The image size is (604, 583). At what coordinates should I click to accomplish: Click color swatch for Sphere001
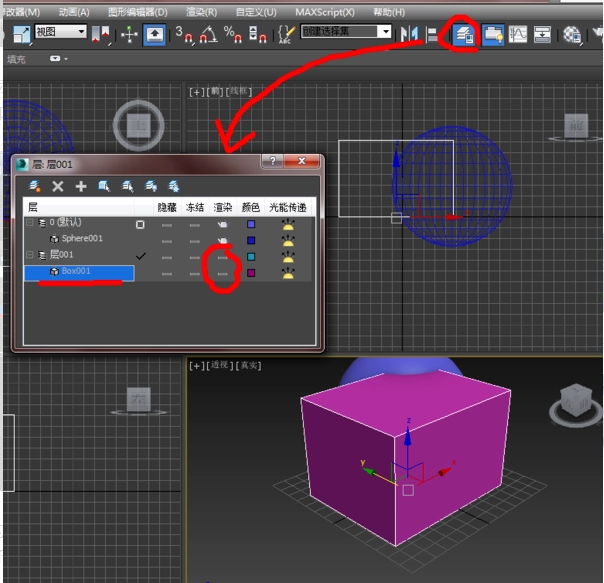251,240
